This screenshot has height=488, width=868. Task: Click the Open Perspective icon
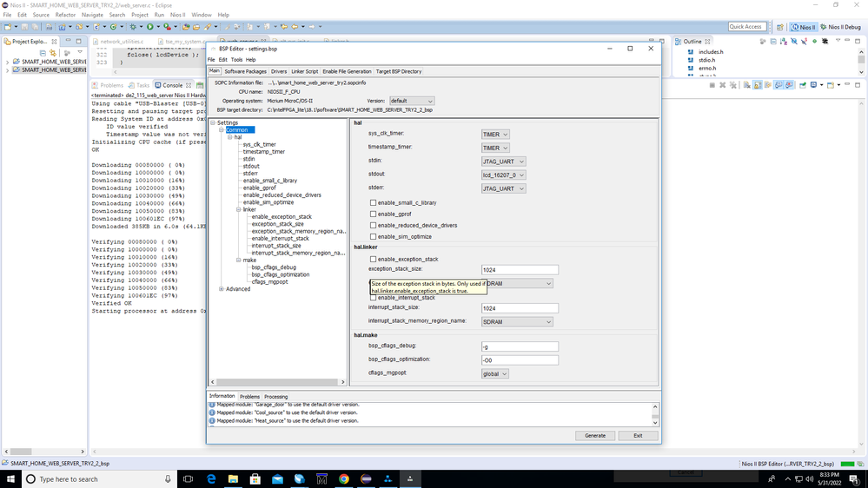[x=779, y=27]
